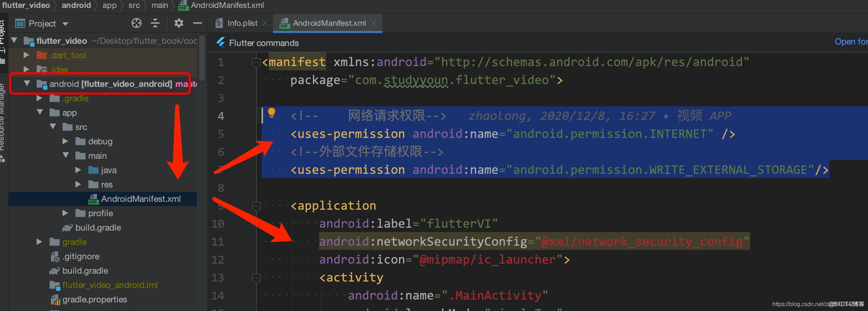
Task: Expand the java folder
Action: tap(78, 170)
